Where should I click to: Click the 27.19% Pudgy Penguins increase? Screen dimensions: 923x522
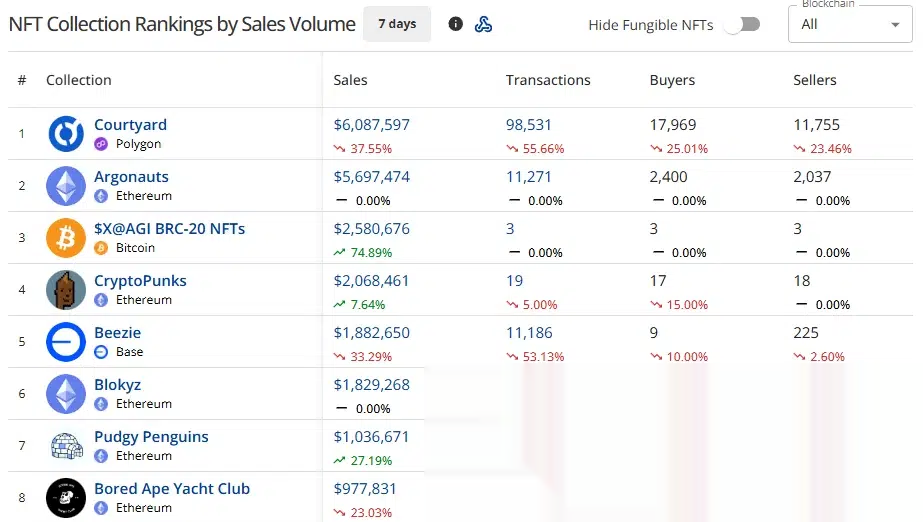[x=363, y=461]
